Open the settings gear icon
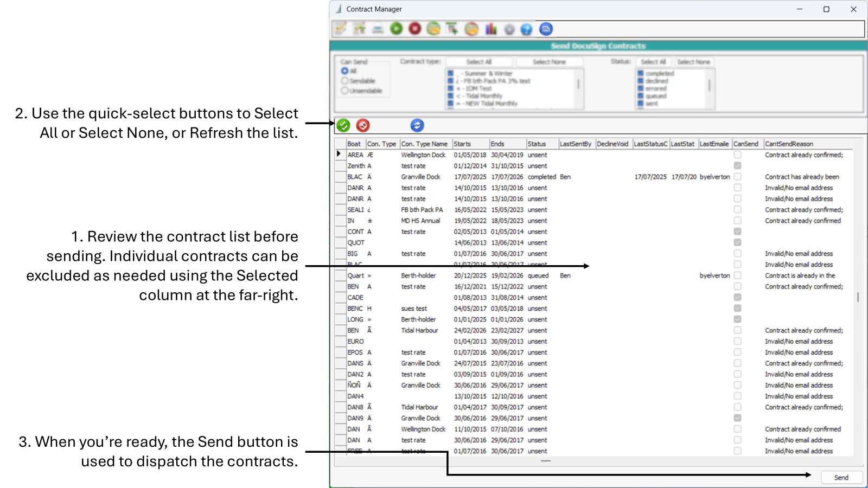This screenshot has width=868, height=488. (509, 29)
